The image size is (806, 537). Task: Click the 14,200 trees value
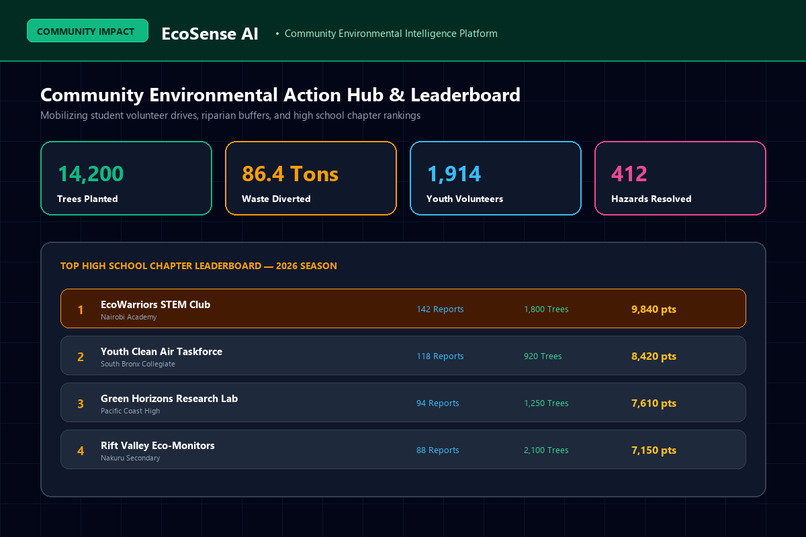pos(90,174)
